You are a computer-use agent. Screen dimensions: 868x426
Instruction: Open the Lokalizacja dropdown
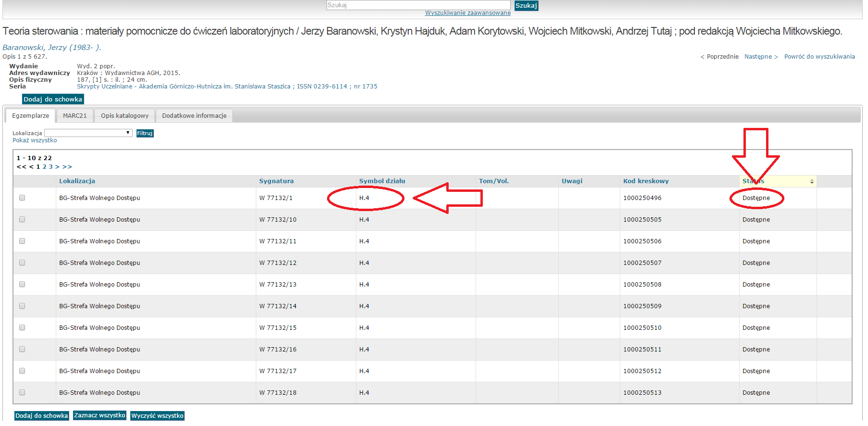(88, 133)
